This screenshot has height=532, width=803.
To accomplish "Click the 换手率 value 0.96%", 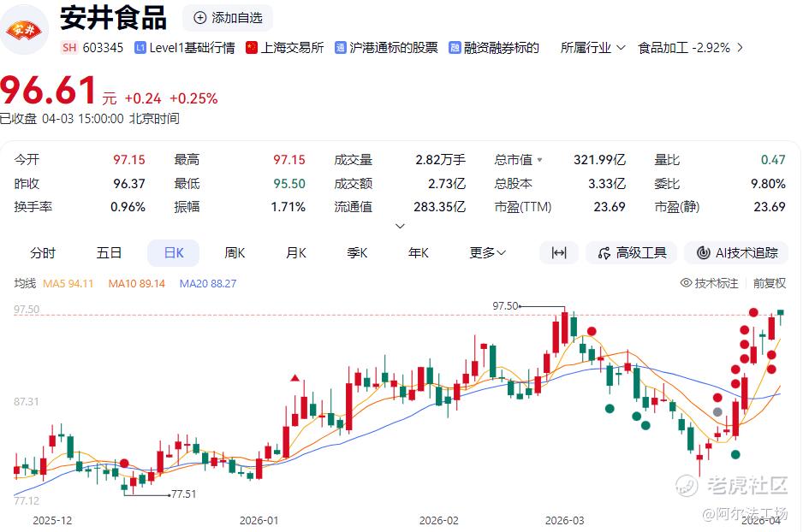I will coord(128,207).
